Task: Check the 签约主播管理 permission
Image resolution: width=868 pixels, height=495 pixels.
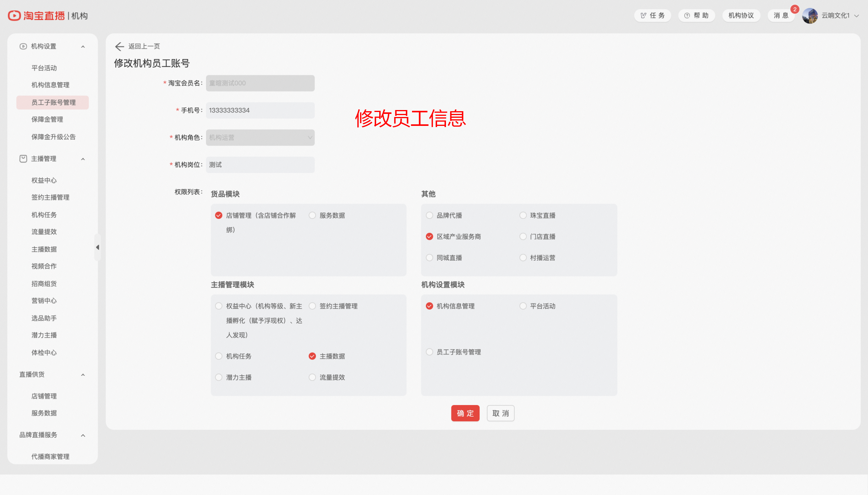Action: click(312, 306)
